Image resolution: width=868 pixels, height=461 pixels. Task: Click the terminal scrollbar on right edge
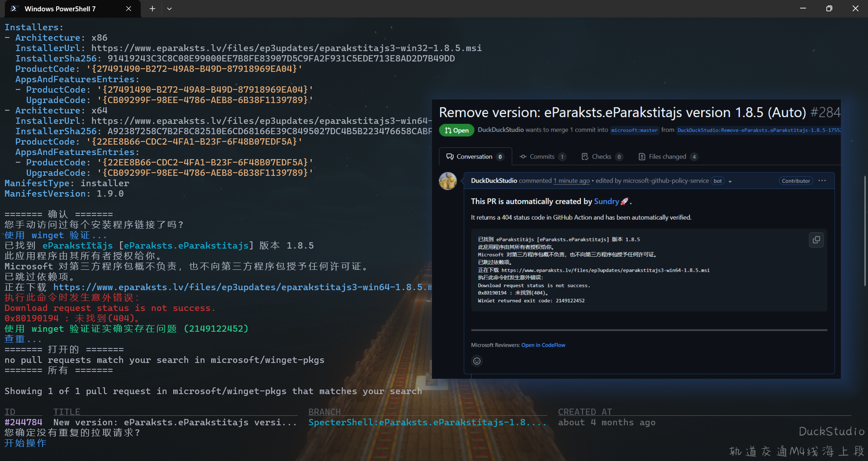865,230
